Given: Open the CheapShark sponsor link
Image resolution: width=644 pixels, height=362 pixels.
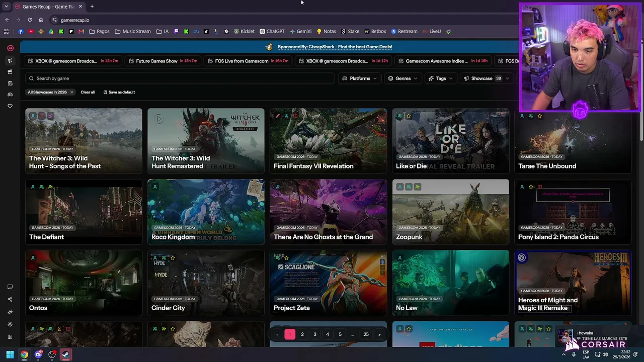Looking at the screenshot, I should (x=335, y=47).
